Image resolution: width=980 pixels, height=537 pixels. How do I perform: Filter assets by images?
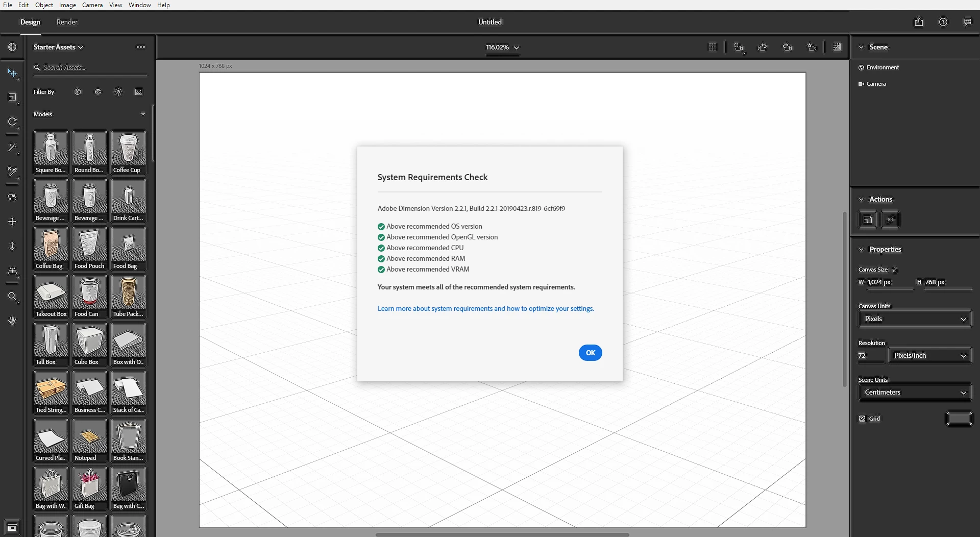(139, 92)
